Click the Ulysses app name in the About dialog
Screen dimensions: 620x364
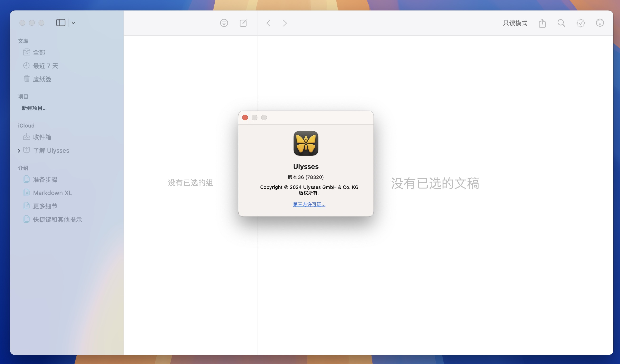click(306, 167)
